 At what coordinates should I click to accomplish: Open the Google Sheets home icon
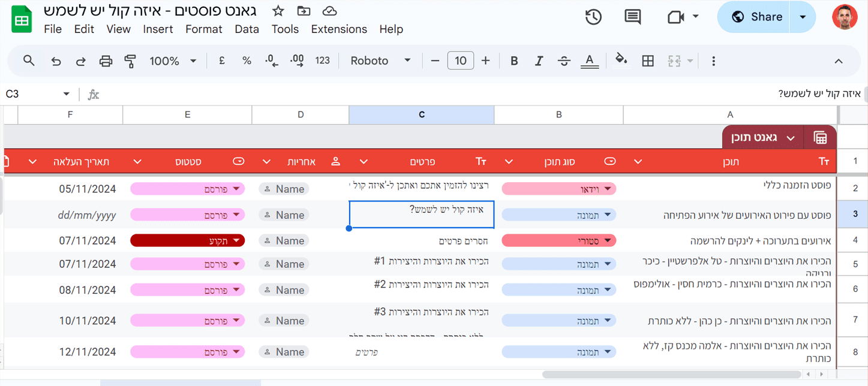22,20
